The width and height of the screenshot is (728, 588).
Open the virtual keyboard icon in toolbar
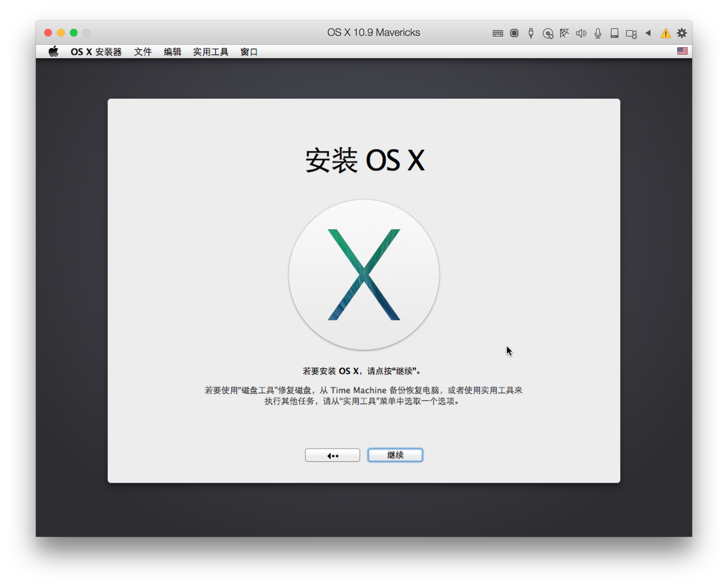[498, 33]
